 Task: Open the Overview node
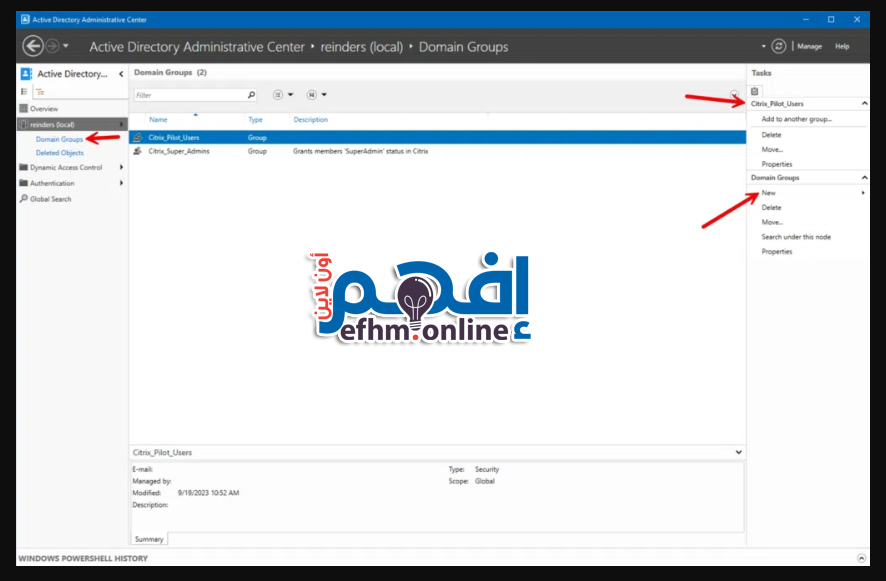point(43,108)
